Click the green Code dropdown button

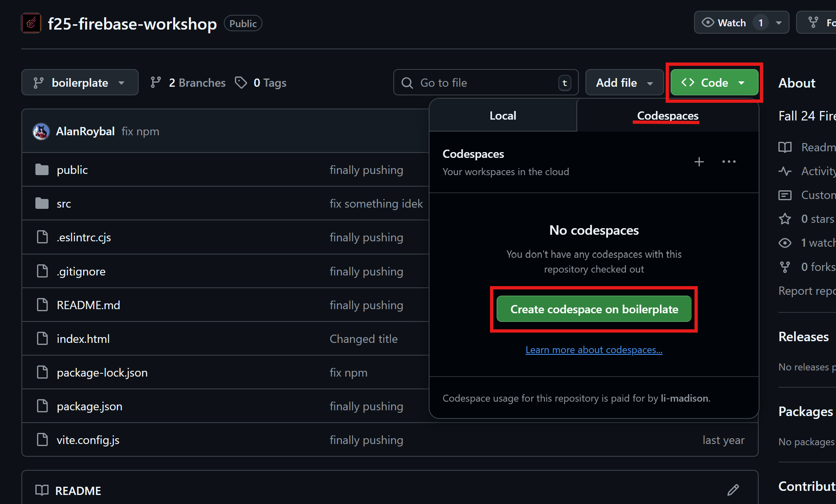[714, 83]
